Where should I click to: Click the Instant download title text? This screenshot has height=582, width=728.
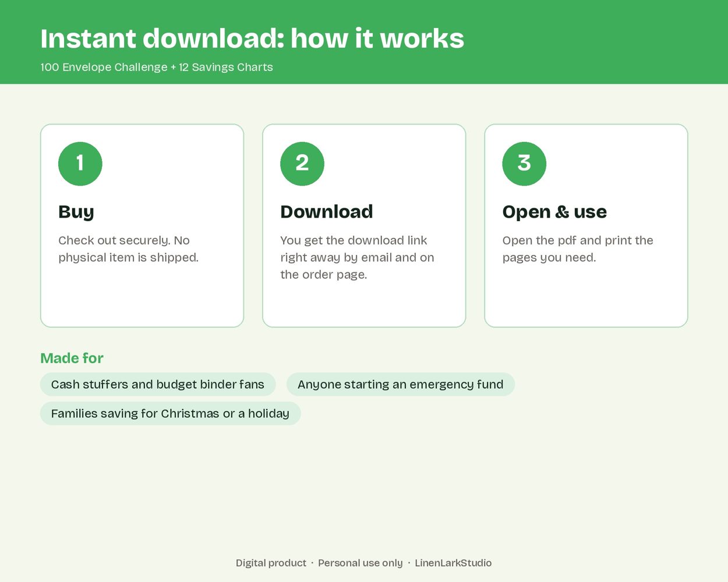click(x=252, y=38)
